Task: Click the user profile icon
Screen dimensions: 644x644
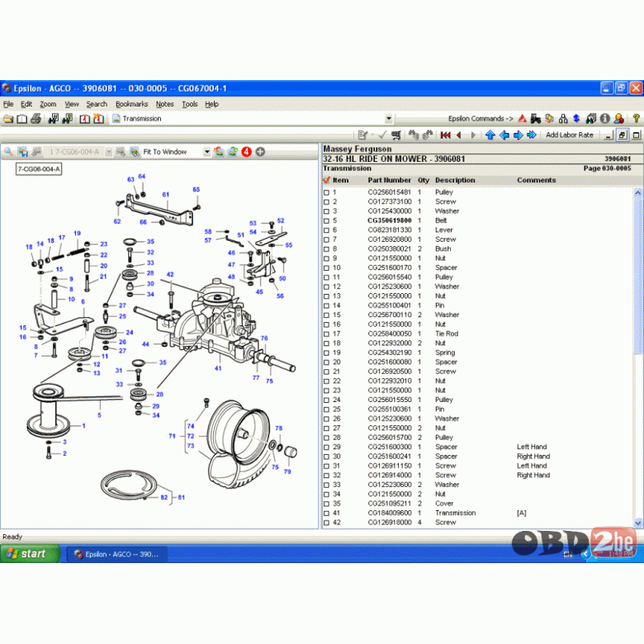Action: [619, 119]
